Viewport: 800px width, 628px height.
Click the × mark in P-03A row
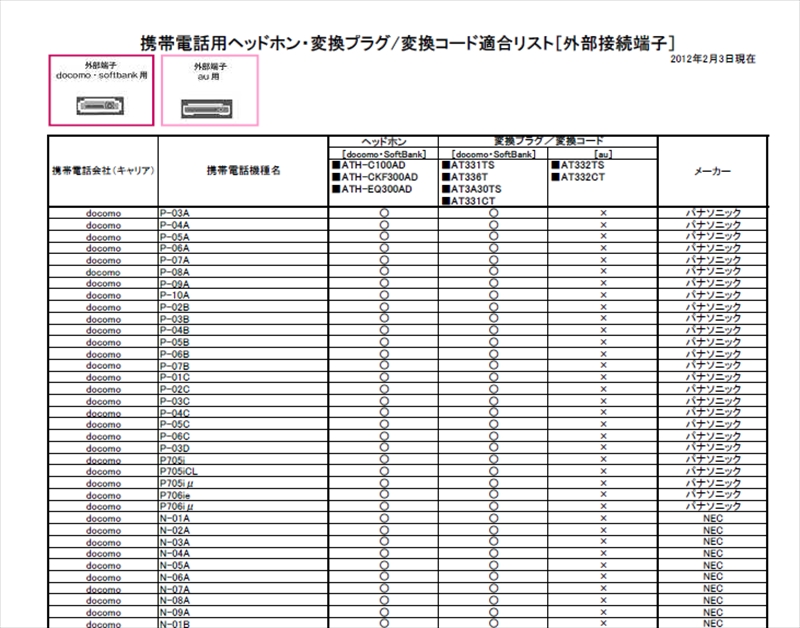[603, 213]
